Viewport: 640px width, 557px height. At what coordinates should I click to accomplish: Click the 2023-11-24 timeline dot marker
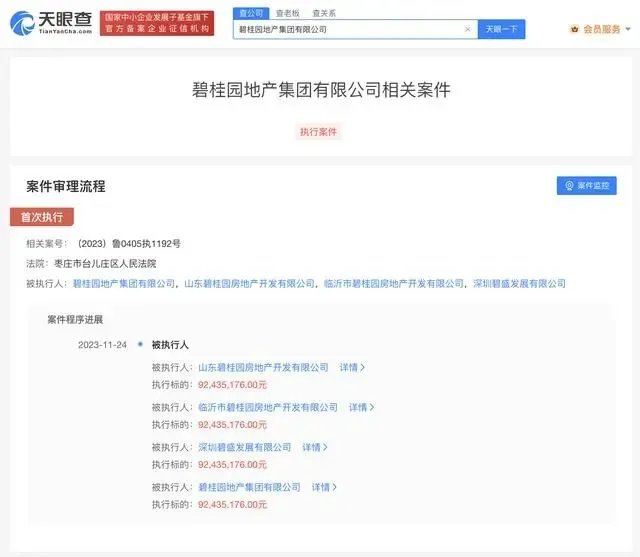[x=140, y=344]
